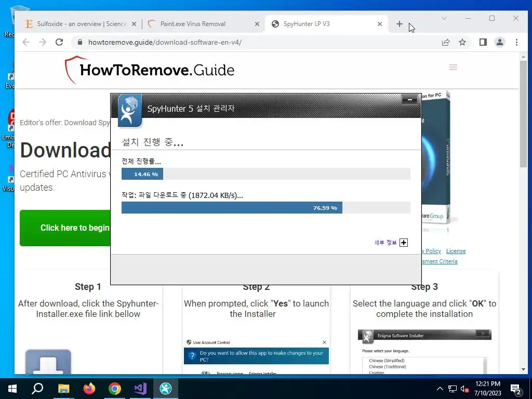This screenshot has height=399, width=532.
Task: Bookmark this page with the star
Action: pyautogui.click(x=462, y=42)
